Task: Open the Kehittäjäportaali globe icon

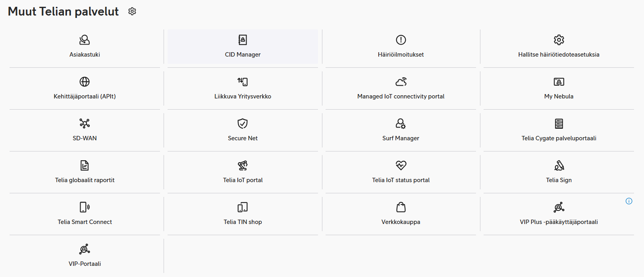Action: [x=85, y=82]
